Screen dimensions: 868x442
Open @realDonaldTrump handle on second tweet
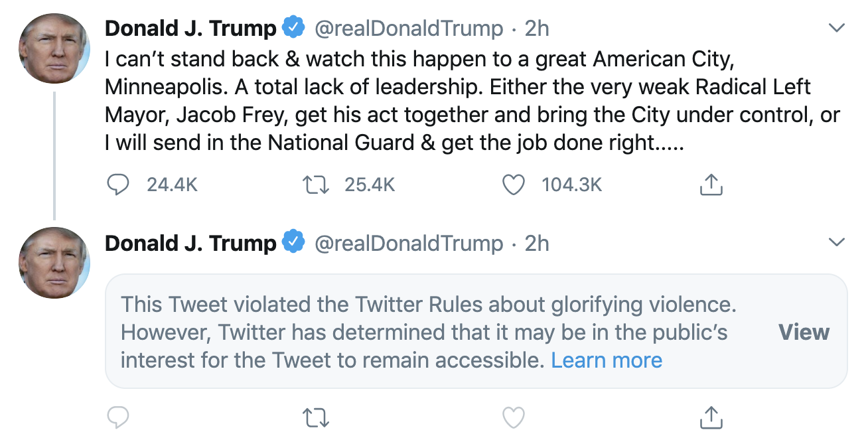[408, 243]
